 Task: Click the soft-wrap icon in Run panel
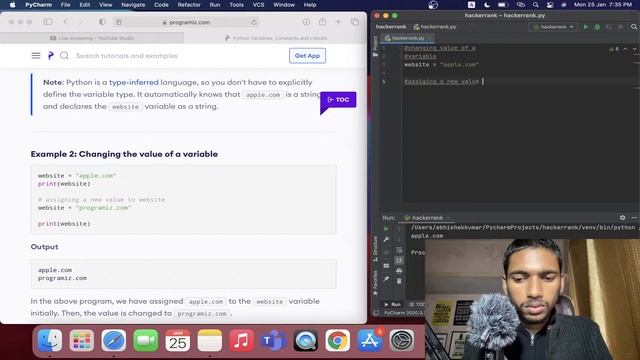point(399,250)
